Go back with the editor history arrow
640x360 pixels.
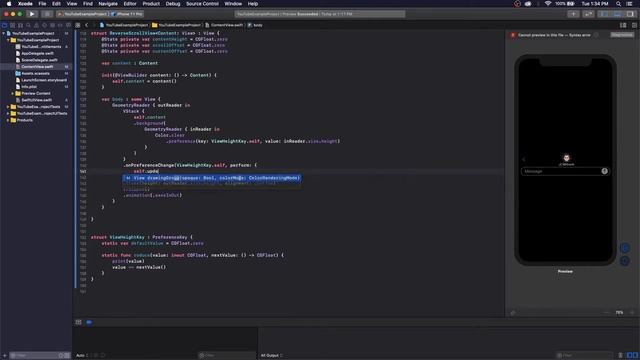click(87, 25)
